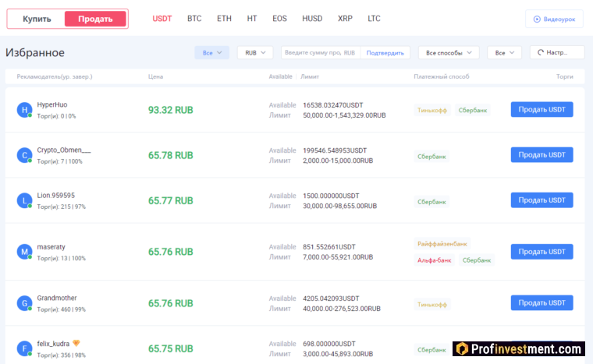Sell USDT to HyperHuo
This screenshot has height=364, width=593.
pyautogui.click(x=542, y=110)
